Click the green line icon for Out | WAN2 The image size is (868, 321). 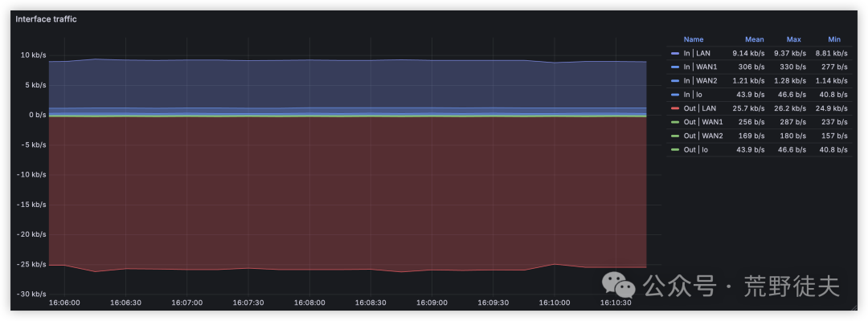[675, 136]
